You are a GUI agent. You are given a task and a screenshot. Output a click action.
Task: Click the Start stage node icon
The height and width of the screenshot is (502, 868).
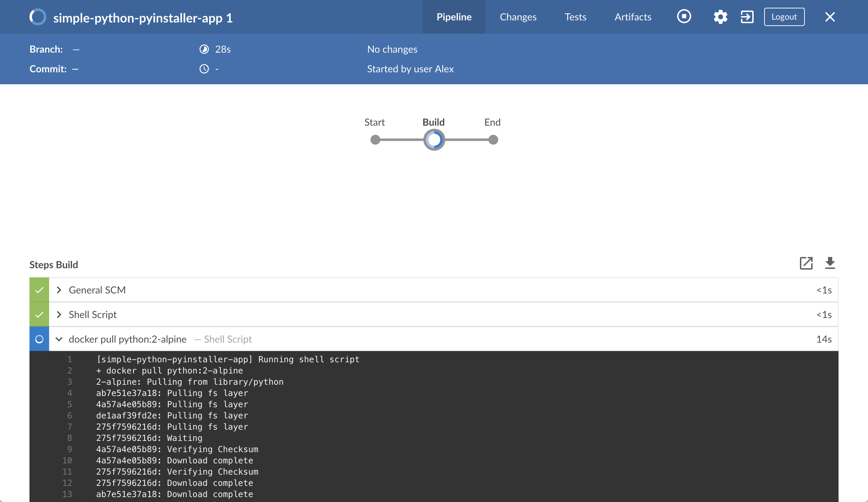click(x=375, y=139)
